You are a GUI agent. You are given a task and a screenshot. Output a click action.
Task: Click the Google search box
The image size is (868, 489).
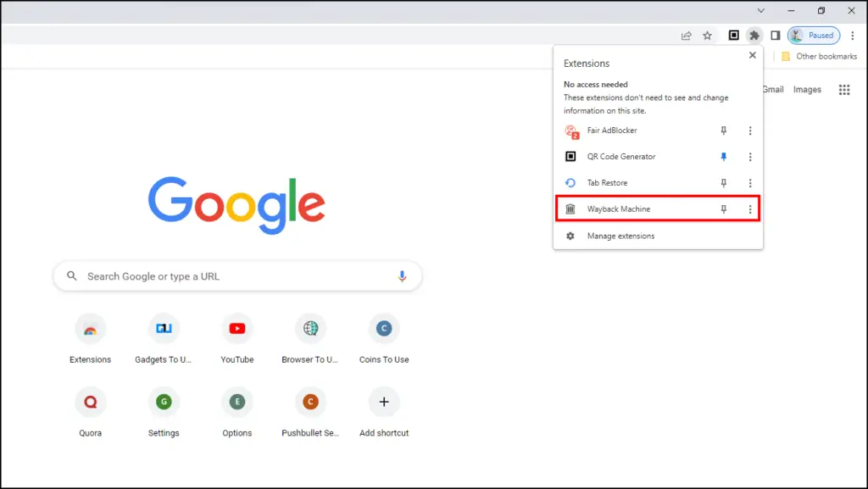coord(237,276)
